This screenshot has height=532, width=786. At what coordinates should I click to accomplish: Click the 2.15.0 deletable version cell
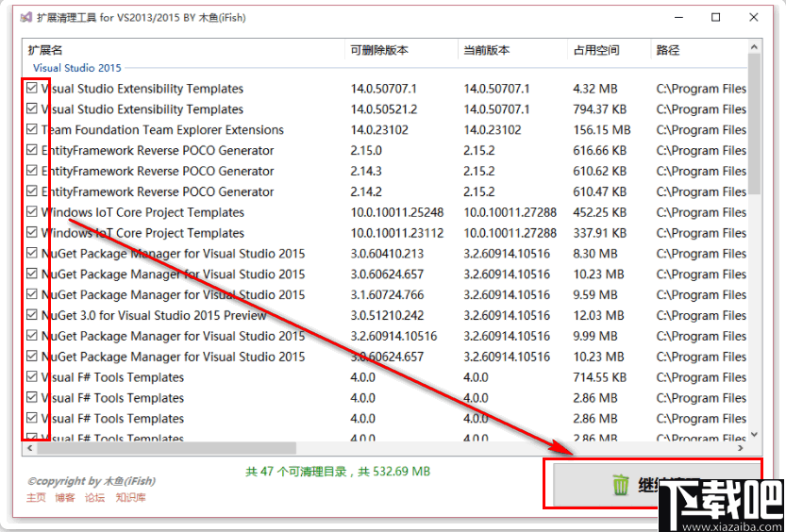[x=366, y=150]
